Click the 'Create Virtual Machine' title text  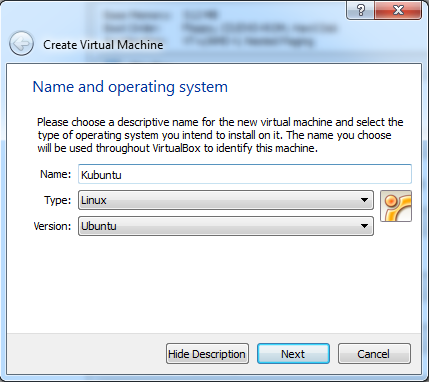click(x=103, y=45)
